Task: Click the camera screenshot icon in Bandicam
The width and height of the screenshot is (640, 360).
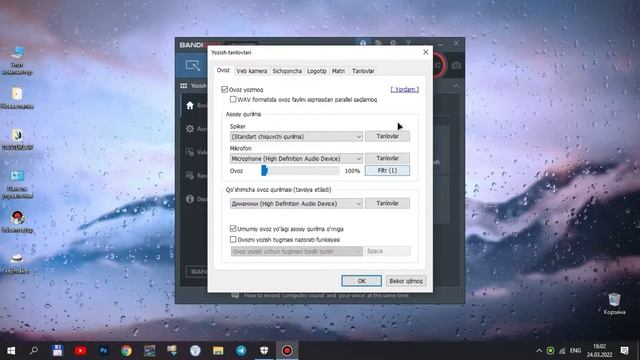Action: 456,65
